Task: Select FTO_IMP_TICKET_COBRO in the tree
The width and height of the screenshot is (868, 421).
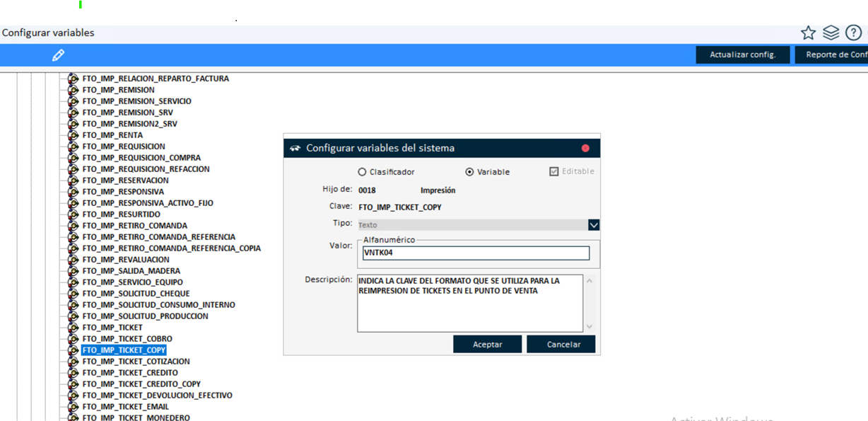Action: coord(127,339)
